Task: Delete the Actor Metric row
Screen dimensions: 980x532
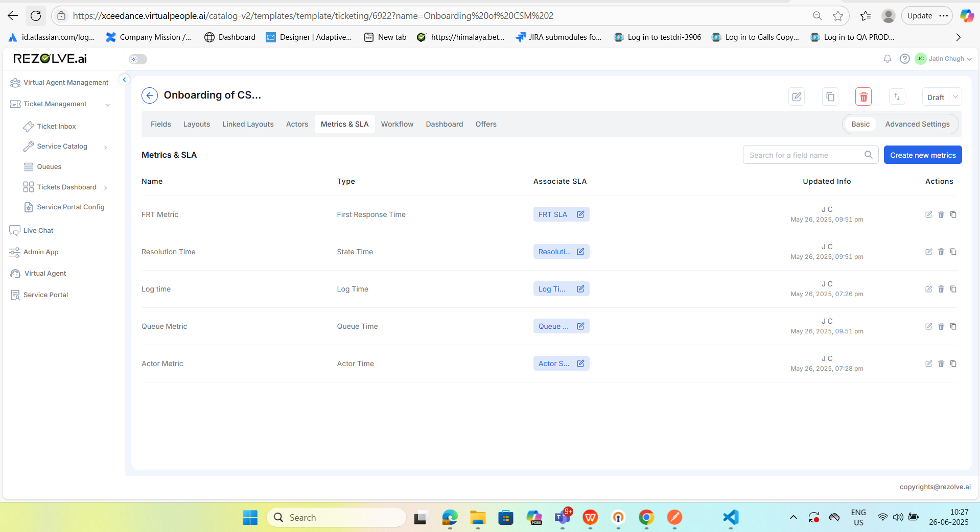Action: pos(941,364)
